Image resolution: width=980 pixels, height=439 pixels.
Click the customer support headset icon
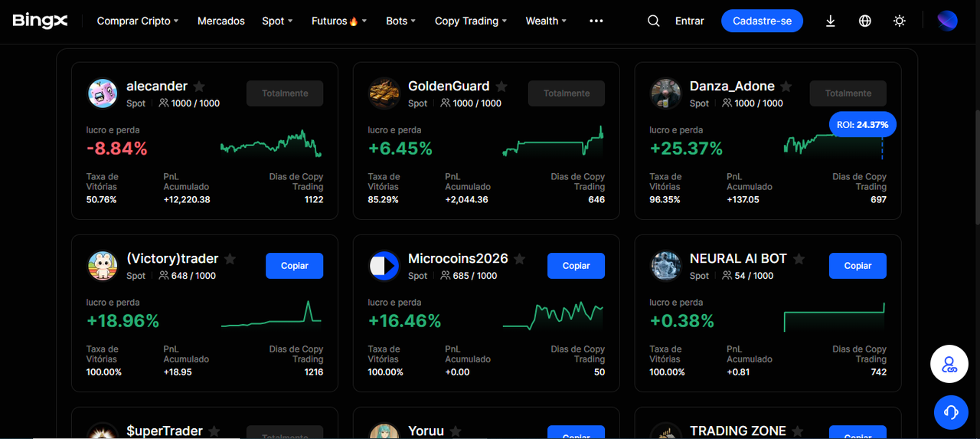(x=951, y=413)
